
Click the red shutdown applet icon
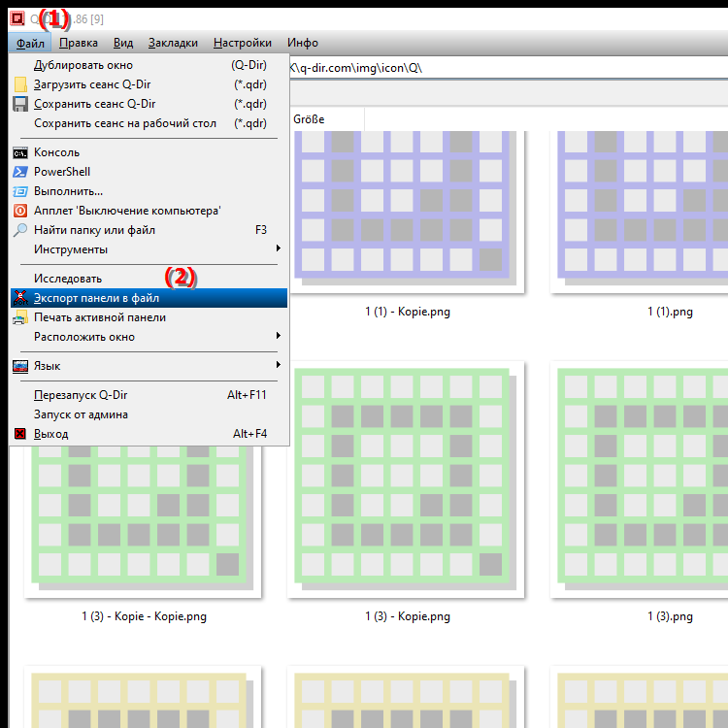click(x=20, y=211)
